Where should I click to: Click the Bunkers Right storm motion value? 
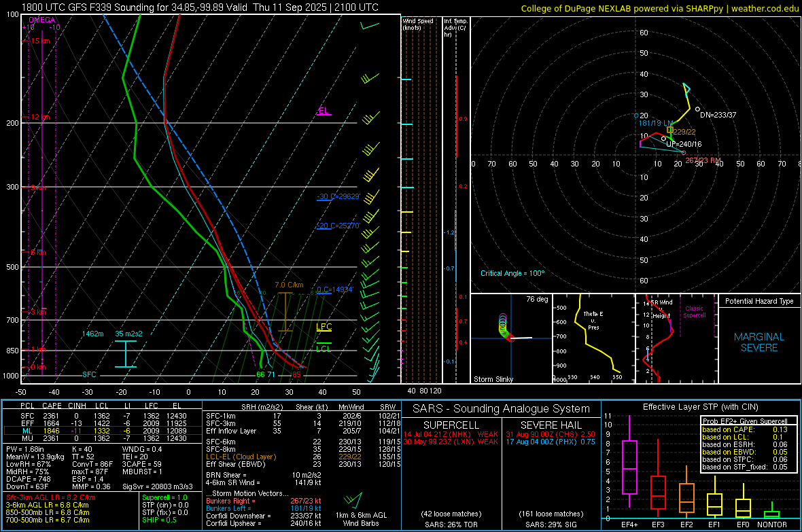(x=305, y=501)
